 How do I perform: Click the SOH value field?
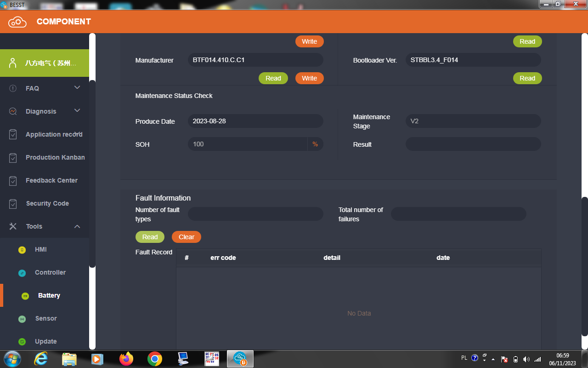248,144
